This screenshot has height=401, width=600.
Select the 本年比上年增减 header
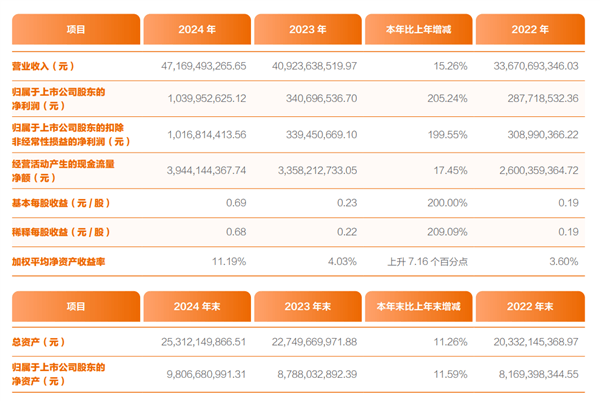[x=418, y=29]
